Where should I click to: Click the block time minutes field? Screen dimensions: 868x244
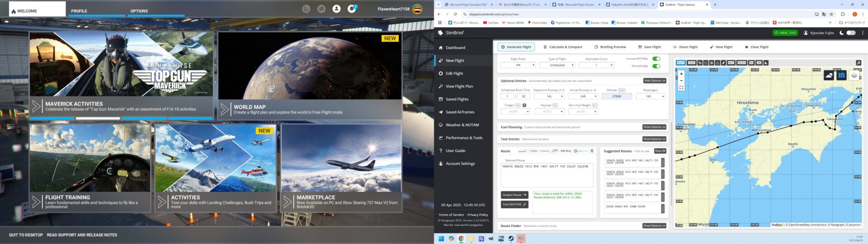pyautogui.click(x=524, y=96)
